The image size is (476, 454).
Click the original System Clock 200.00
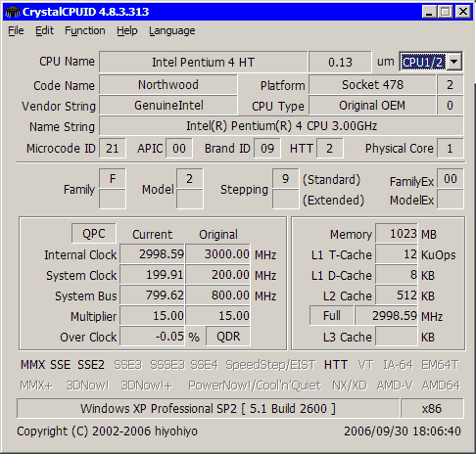click(x=218, y=275)
